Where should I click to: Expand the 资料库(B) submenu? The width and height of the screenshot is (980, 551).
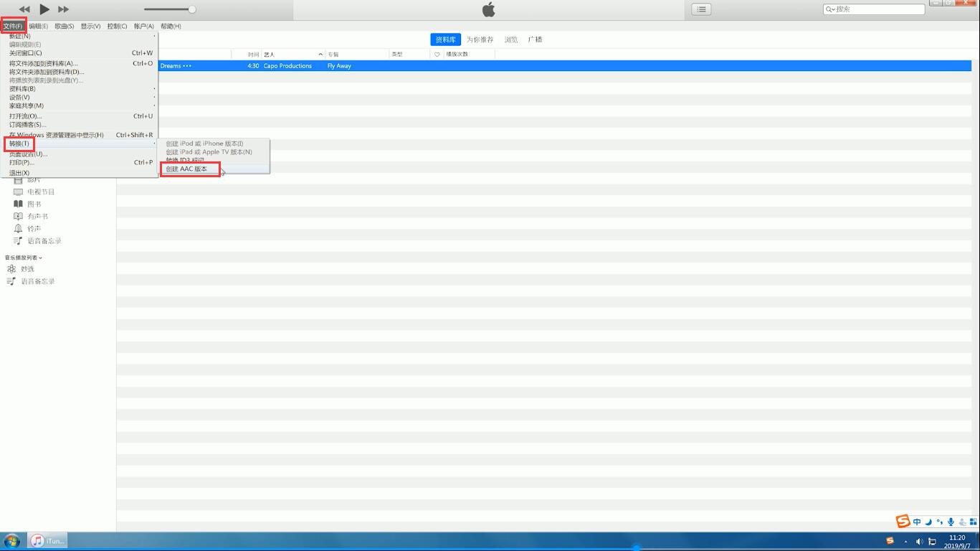coord(80,89)
